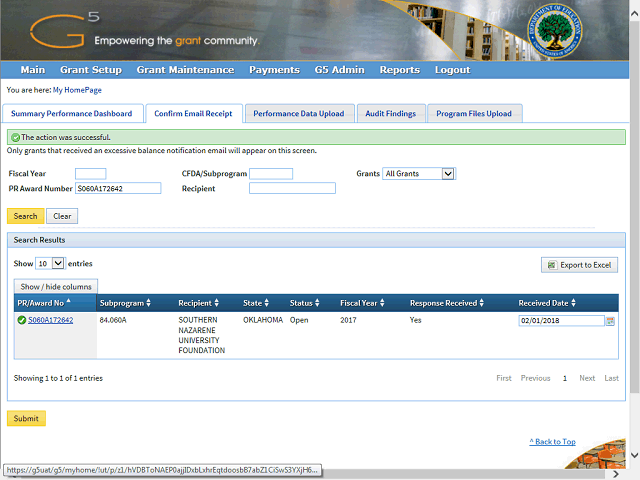Sort the Subprogram column
The width and height of the screenshot is (640, 480).
[149, 303]
